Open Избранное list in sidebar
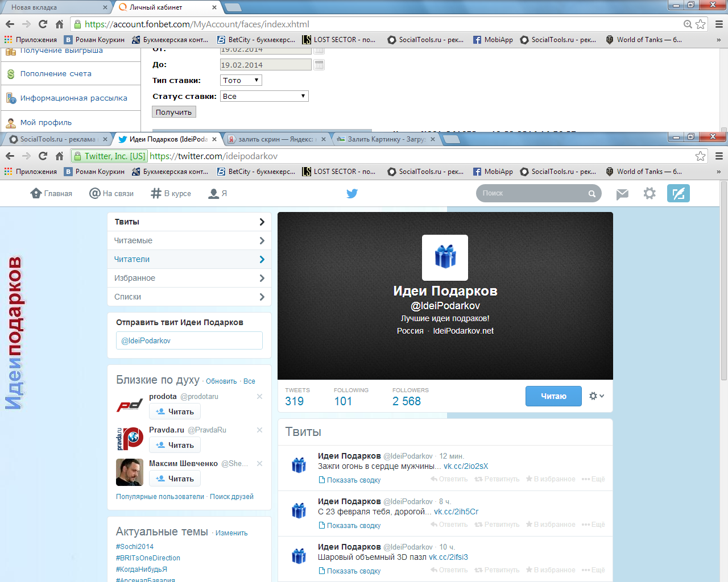 (189, 278)
